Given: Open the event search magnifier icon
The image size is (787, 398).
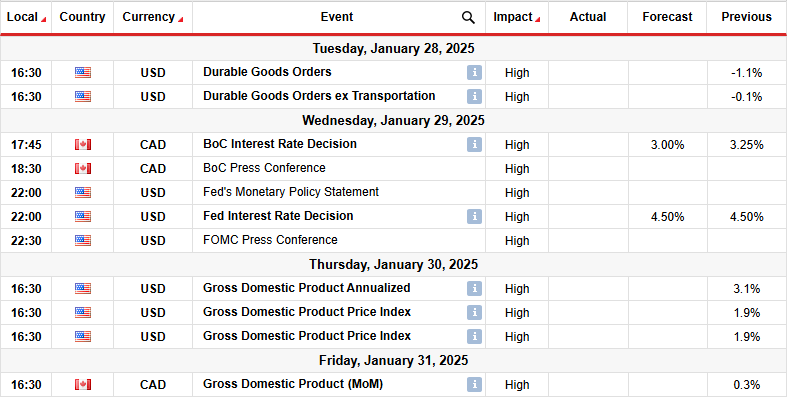Looking at the screenshot, I should [468, 18].
